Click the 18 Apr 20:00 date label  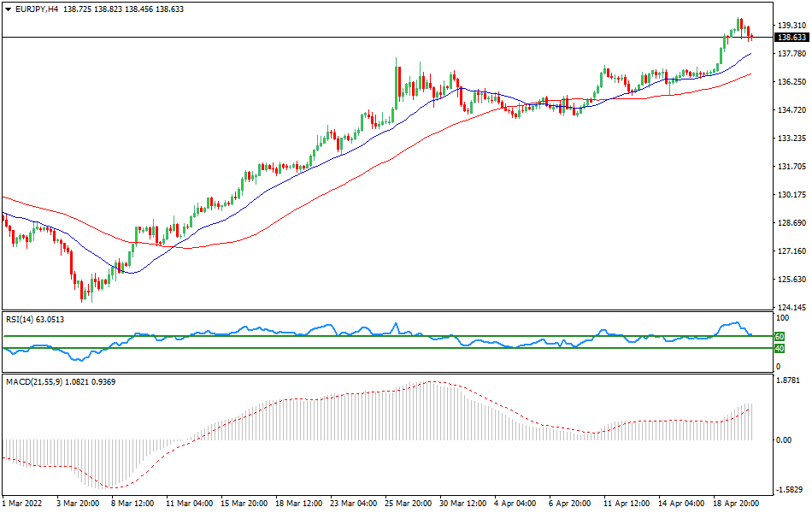coord(736,504)
